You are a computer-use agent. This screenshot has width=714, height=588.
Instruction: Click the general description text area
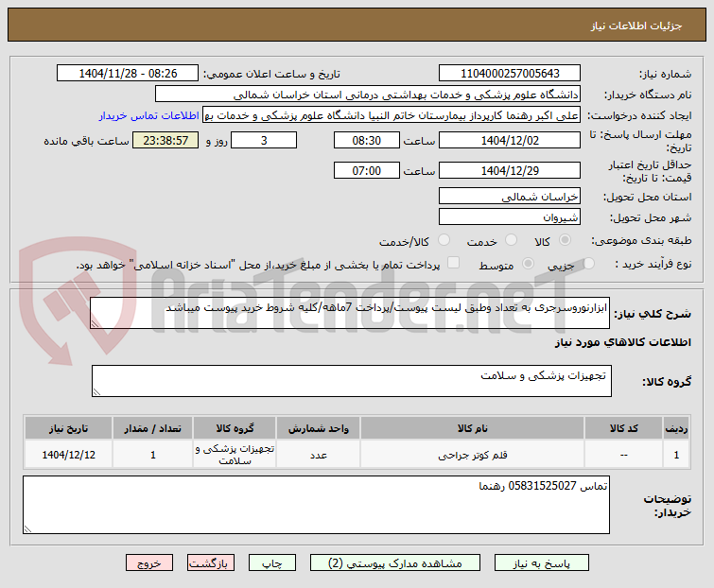point(350,313)
